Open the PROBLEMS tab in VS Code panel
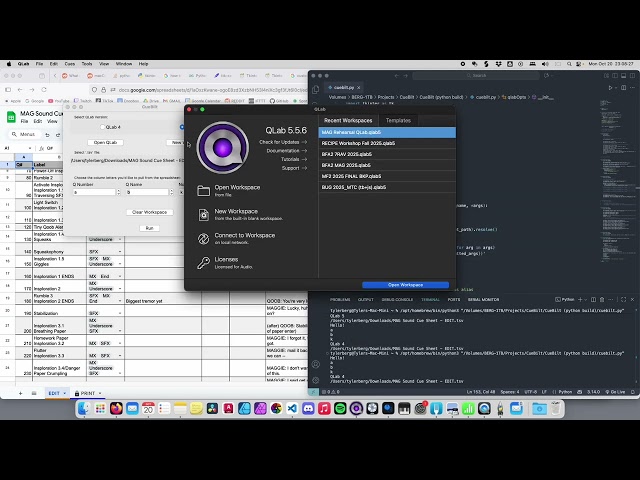Viewport: 640px width, 480px height. 340,300
